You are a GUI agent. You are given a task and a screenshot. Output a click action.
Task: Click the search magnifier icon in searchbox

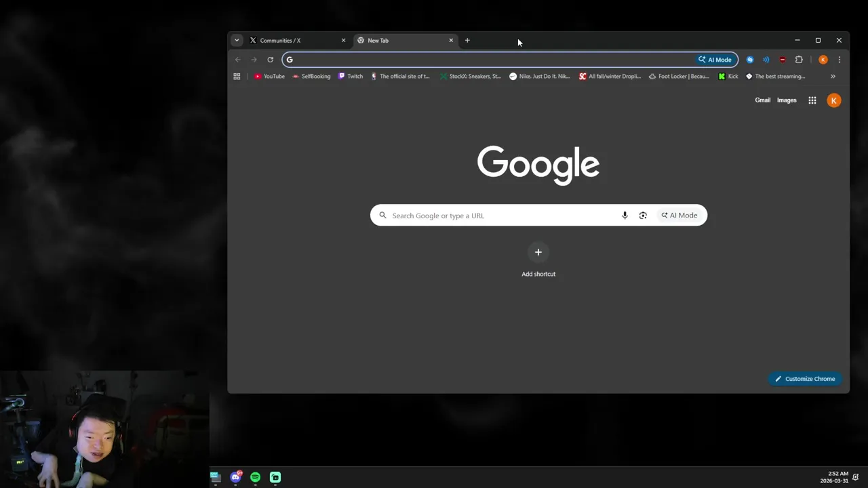pos(382,216)
